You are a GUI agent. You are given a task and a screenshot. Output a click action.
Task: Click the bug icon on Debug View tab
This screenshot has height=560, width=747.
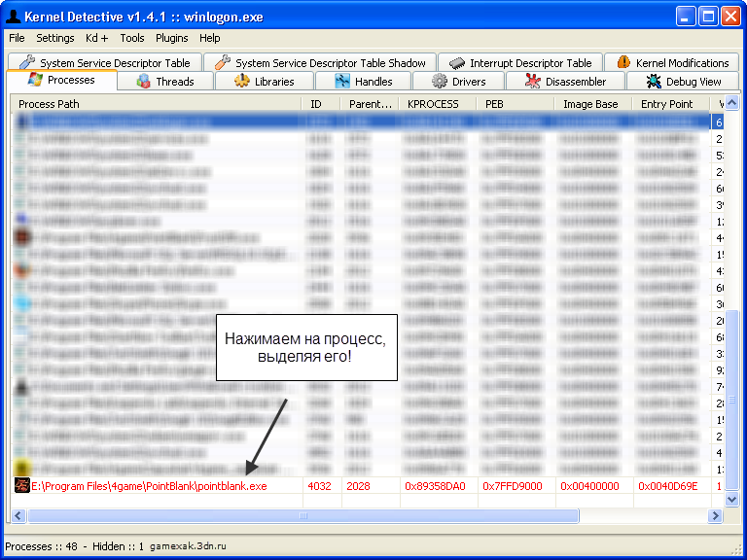click(654, 82)
